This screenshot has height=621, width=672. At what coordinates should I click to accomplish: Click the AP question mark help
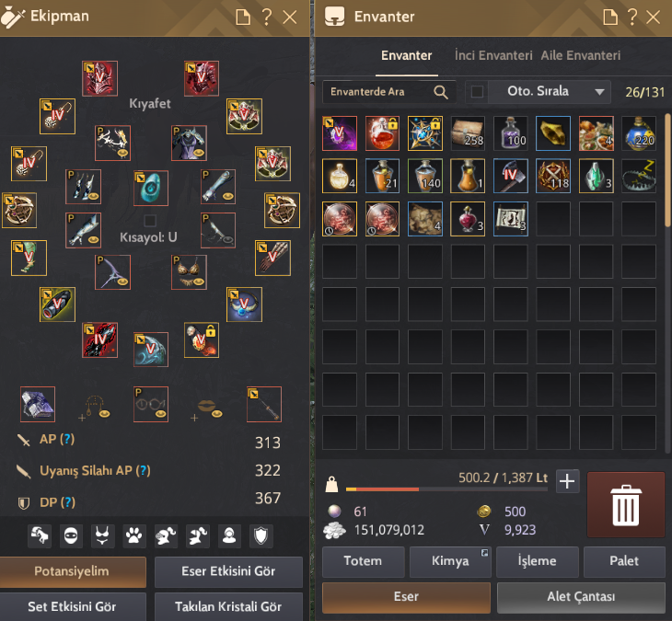click(x=67, y=439)
